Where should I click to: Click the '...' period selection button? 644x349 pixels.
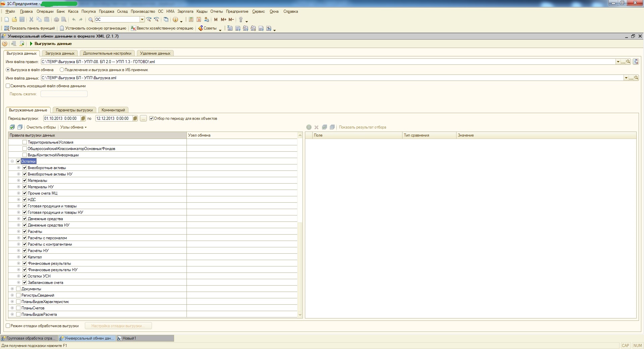click(x=143, y=118)
